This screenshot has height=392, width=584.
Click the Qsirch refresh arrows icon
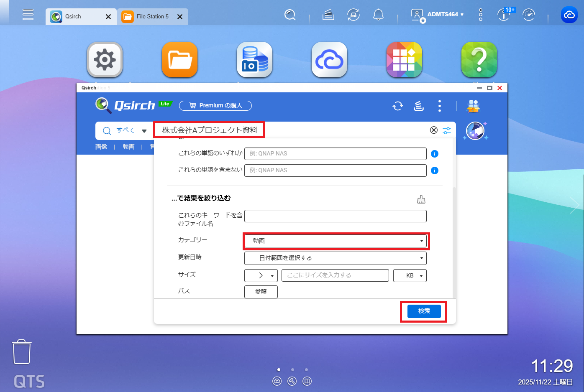(x=398, y=106)
